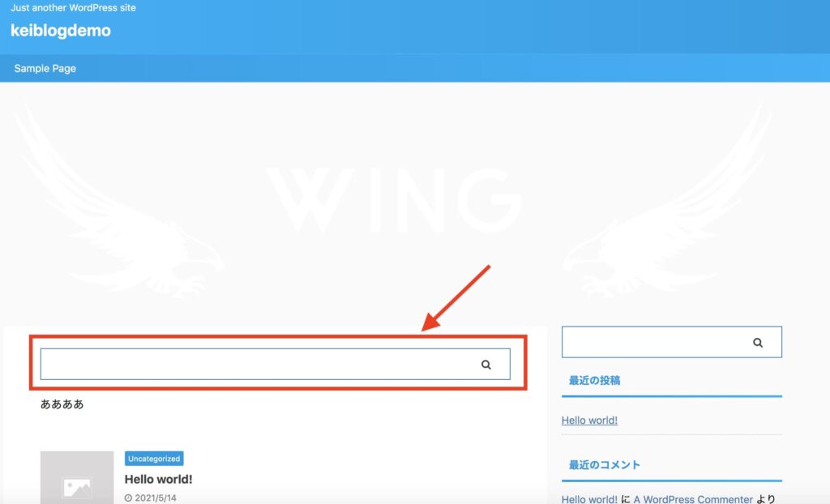This screenshot has width=830, height=504.
Task: Click the search icon in main content search box
Action: tap(486, 365)
